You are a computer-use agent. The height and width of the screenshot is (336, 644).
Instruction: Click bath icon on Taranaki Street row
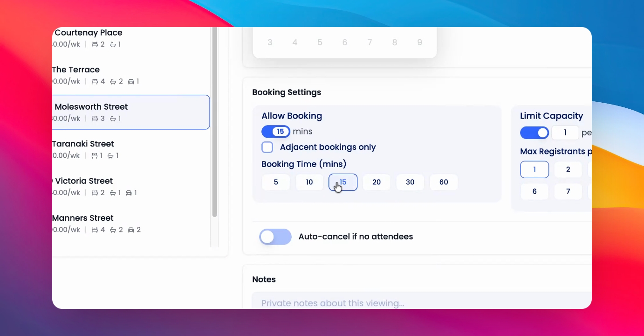coord(110,156)
